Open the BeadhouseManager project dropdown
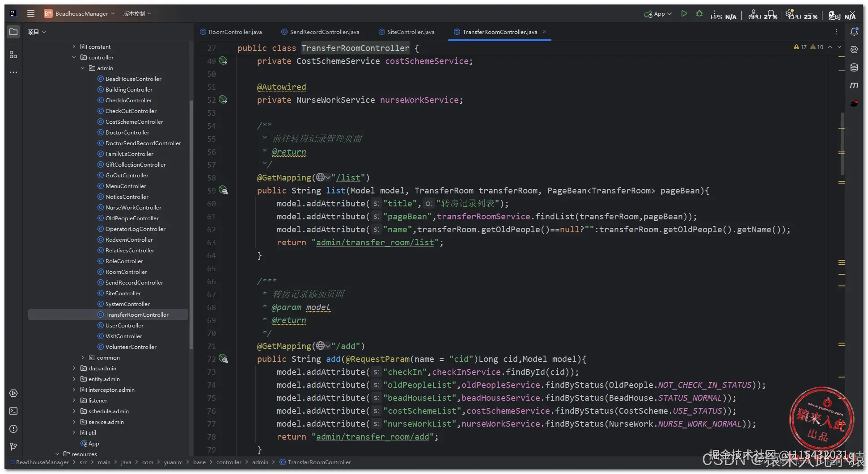 tap(80, 13)
